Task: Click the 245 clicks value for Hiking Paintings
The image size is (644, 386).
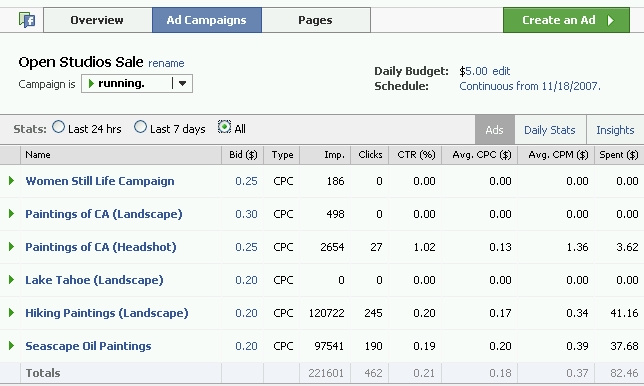Action: pos(373,313)
